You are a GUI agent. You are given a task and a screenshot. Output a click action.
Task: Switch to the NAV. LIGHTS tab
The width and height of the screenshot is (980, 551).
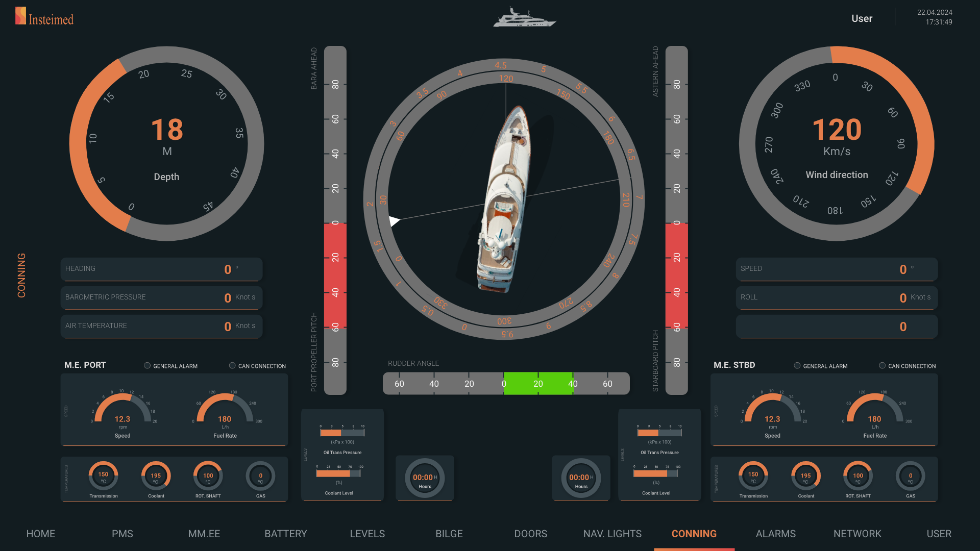[x=612, y=534]
